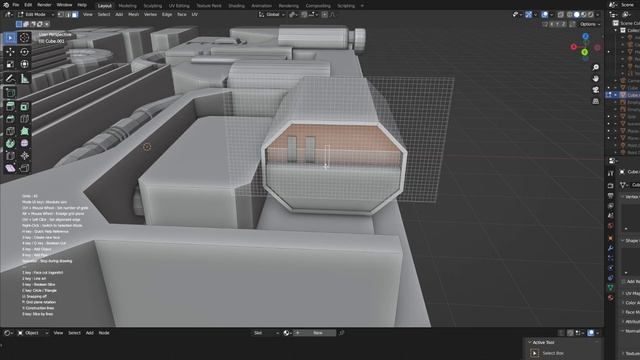This screenshot has height=360, width=640.
Task: Switch perspective/orthographic grid icon
Action: (x=596, y=101)
